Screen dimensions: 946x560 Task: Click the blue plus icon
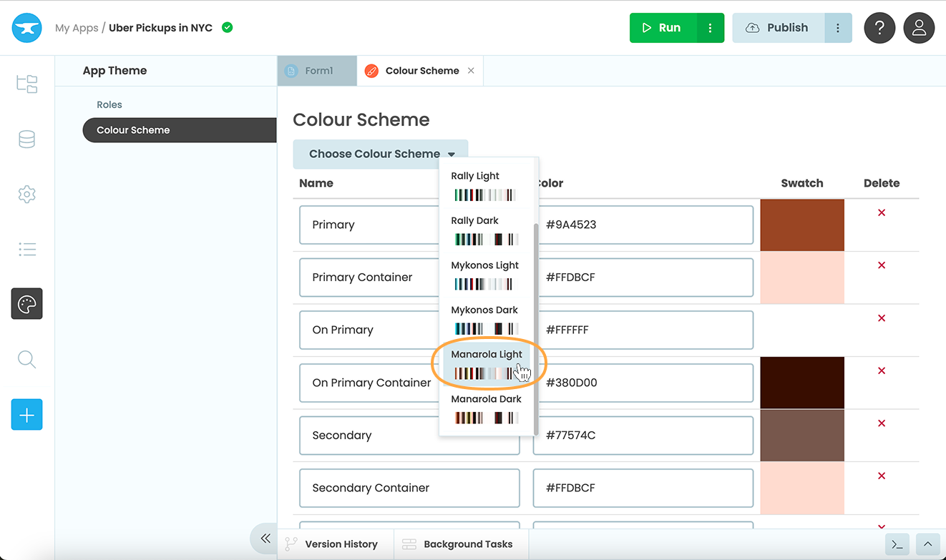[x=26, y=414]
